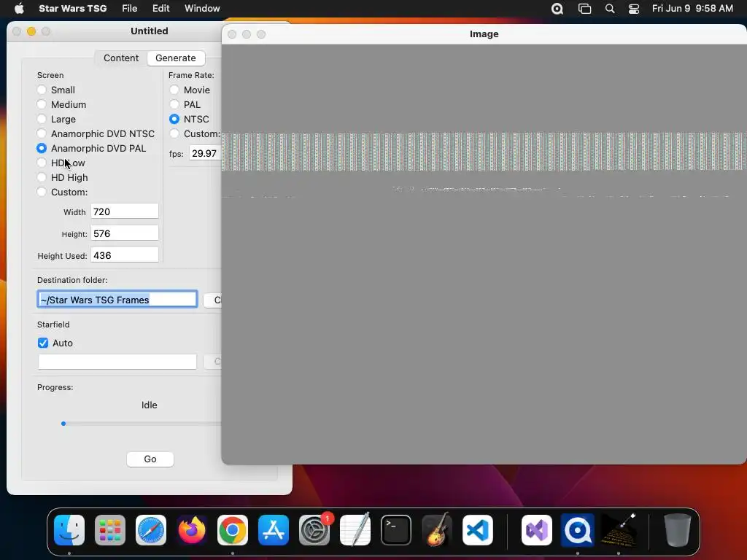Open Google Chrome from the Dock
This screenshot has width=747, height=560.
click(x=233, y=530)
